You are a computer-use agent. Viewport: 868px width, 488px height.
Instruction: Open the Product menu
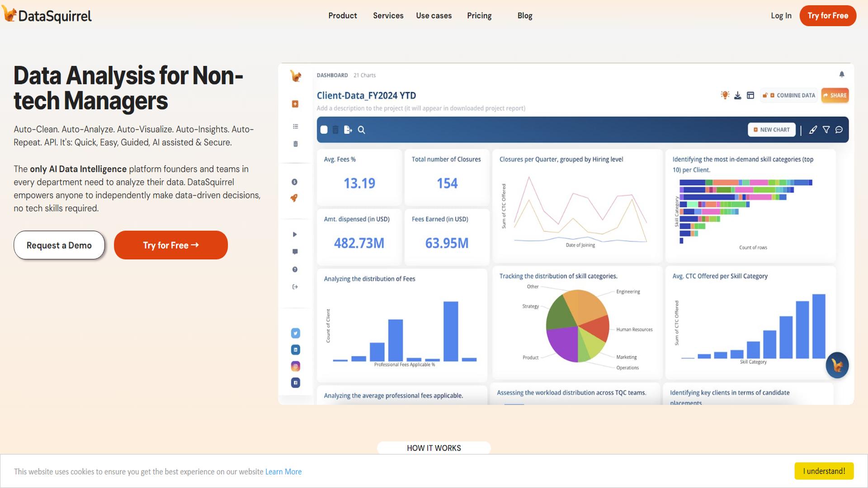(x=342, y=16)
